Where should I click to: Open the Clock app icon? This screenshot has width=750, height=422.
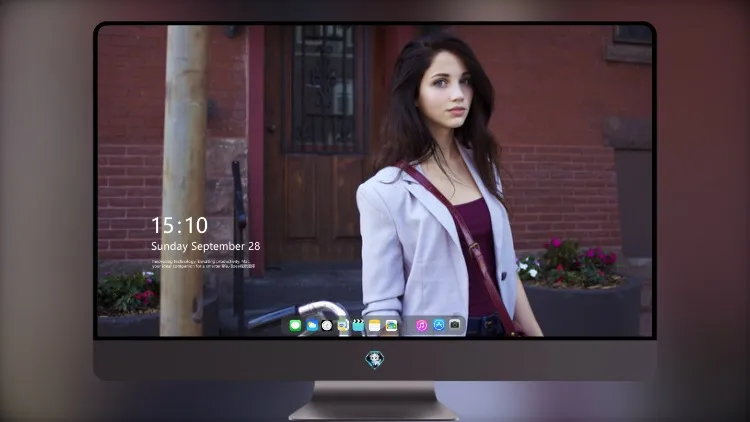point(327,325)
